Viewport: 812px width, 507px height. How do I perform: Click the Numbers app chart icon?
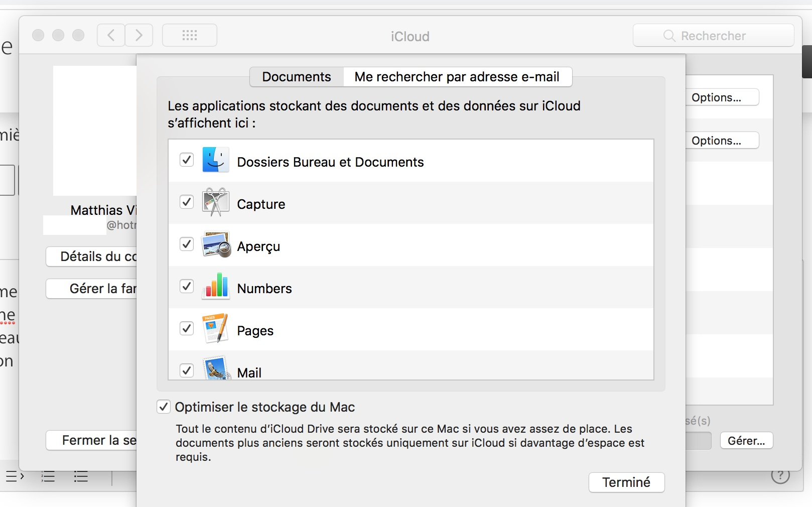coord(216,286)
